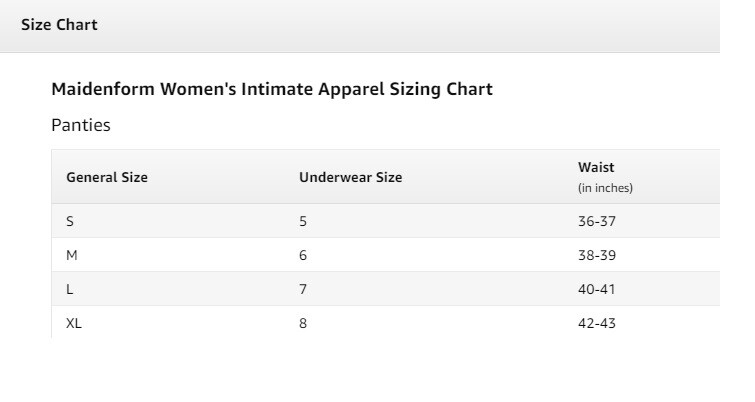
Task: Select the S general size cell
Action: point(70,221)
